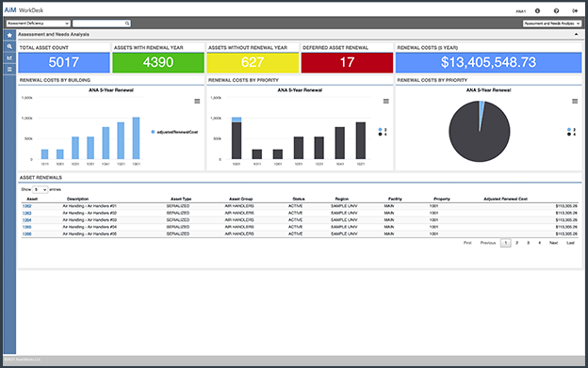Sort table by Asset Type column header
The image size is (588, 368).
coord(181,200)
